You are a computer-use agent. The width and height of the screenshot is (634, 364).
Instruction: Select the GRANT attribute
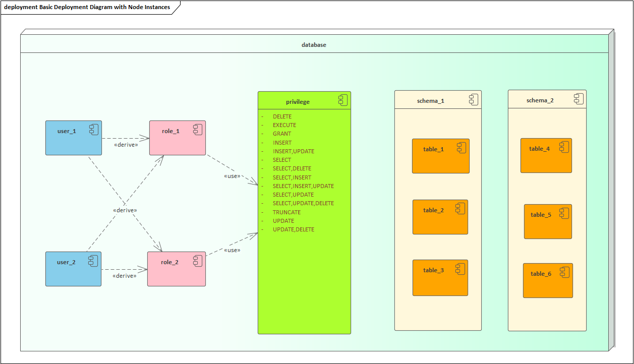click(282, 134)
